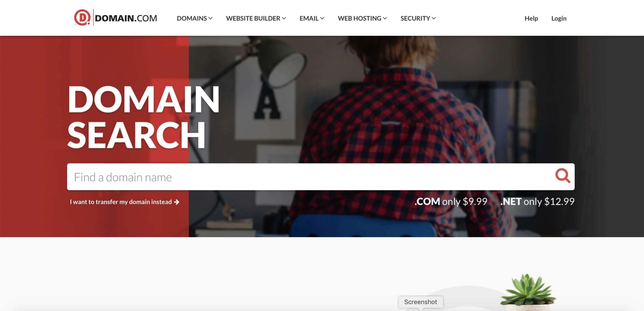Open the DOMAINS navigation menu
644x311 pixels.
tap(194, 18)
